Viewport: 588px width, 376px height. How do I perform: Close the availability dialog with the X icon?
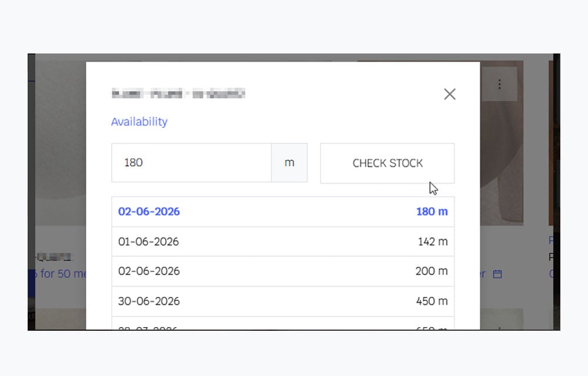[450, 94]
